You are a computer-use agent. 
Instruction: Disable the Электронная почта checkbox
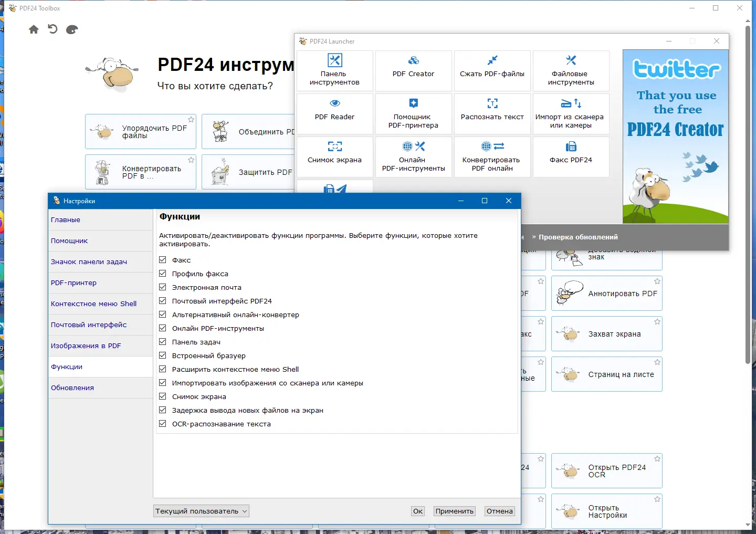pyautogui.click(x=163, y=287)
